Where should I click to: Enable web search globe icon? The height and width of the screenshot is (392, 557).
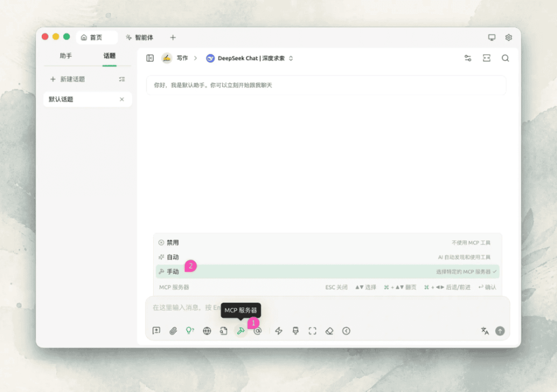(207, 331)
